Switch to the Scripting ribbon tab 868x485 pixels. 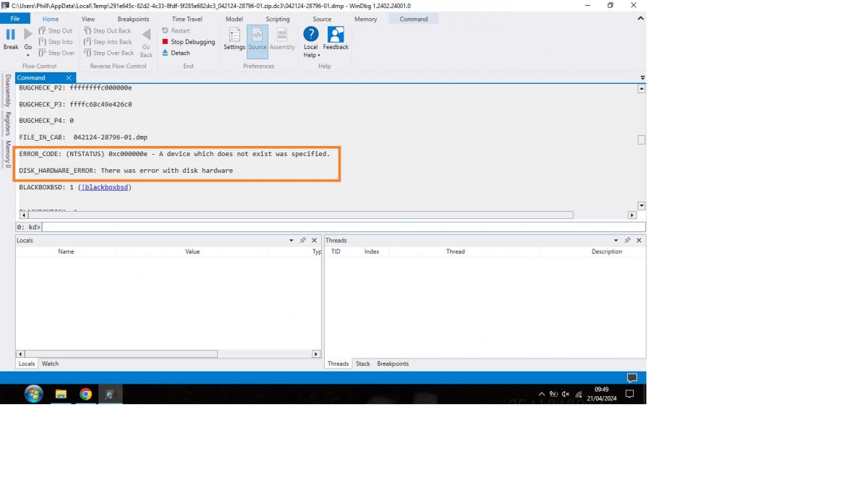click(x=278, y=19)
